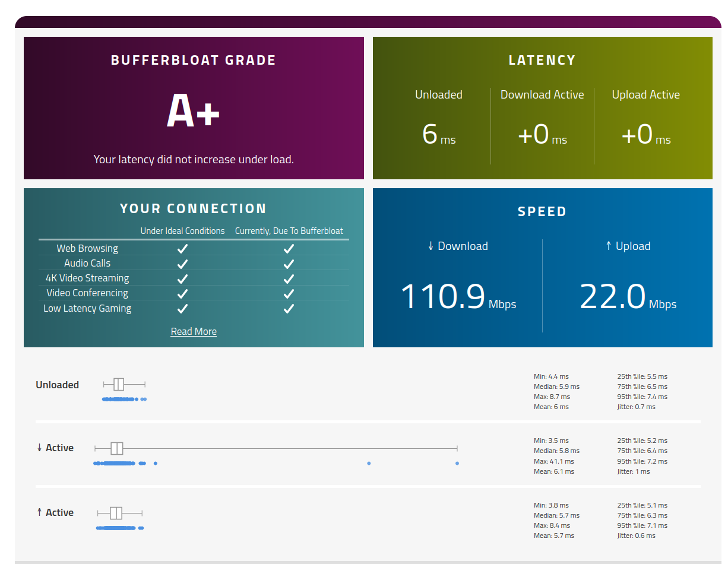The width and height of the screenshot is (728, 564).
Task: Click the Web Browsing ideal conditions checkmark
Action: pos(183,249)
